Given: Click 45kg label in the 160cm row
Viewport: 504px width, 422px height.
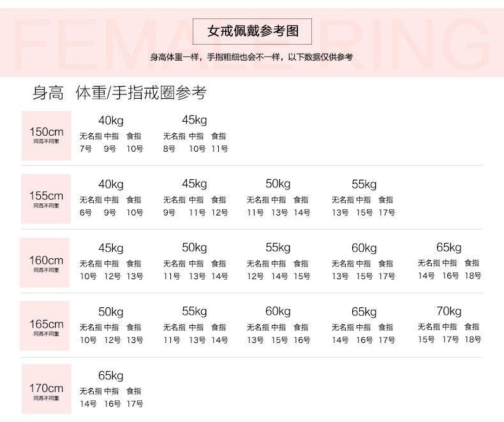Looking at the screenshot, I should click(x=111, y=248).
